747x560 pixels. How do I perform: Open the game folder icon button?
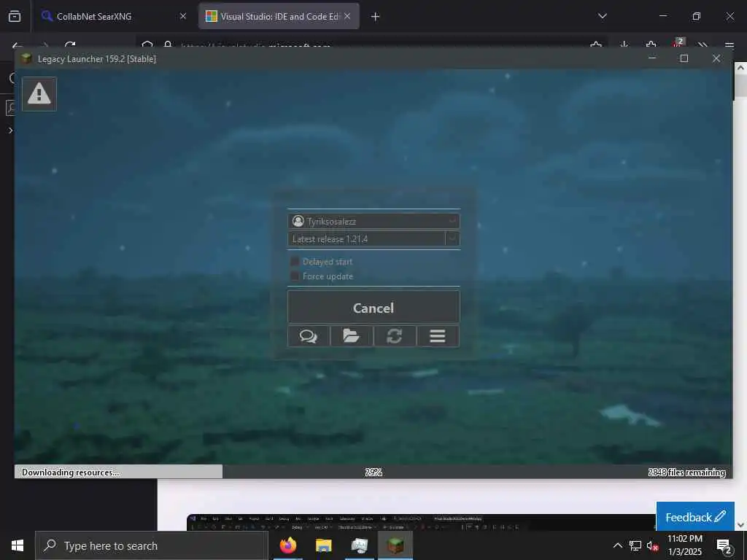click(x=352, y=336)
